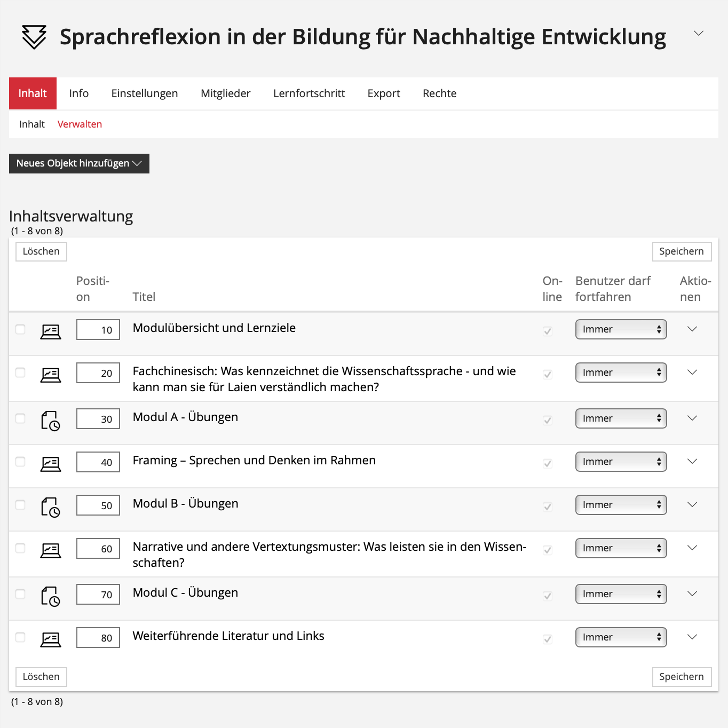This screenshot has height=728, width=728.
Task: Open the Einstellungen tab
Action: [x=145, y=93]
